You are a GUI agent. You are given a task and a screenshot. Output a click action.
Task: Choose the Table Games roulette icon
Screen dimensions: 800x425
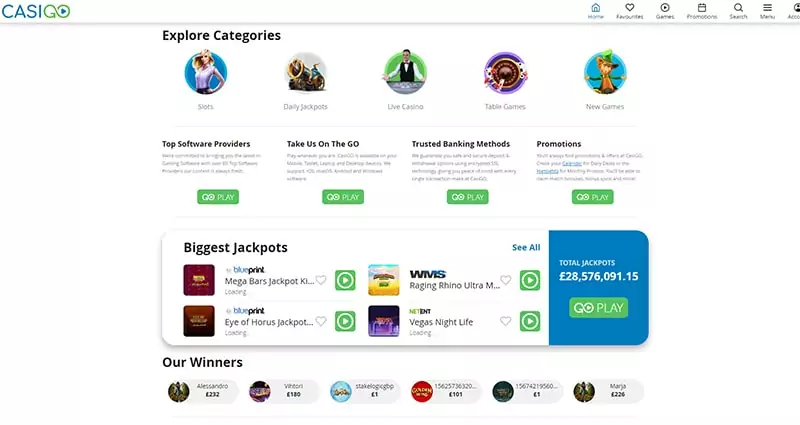point(505,72)
